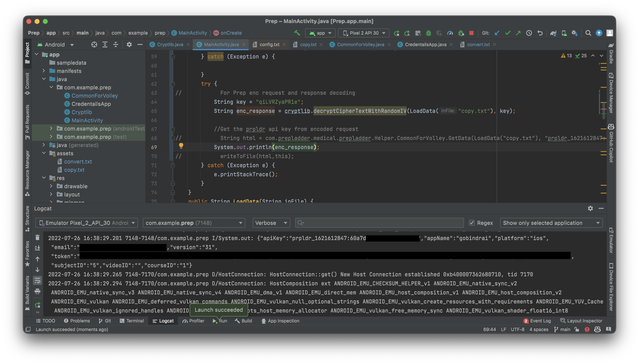Open Show only selected application dropdown
This screenshot has width=639, height=364.
pos(551,223)
